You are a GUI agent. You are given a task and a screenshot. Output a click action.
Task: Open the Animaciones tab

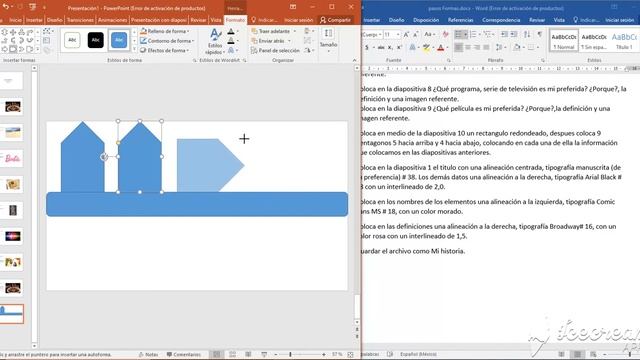pyautogui.click(x=113, y=20)
